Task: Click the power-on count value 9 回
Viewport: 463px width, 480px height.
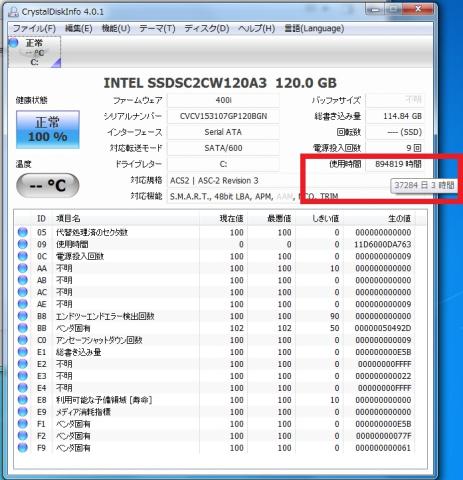Action: (x=395, y=148)
